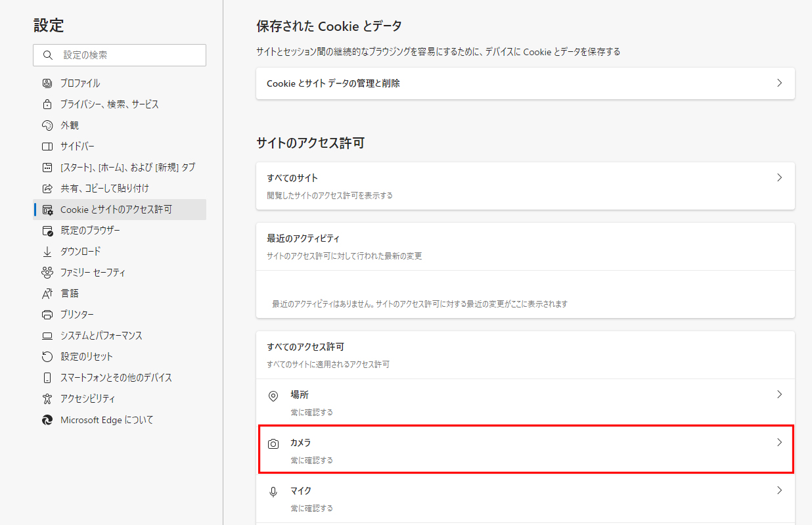Click the サイドバー panel icon

pyautogui.click(x=47, y=147)
